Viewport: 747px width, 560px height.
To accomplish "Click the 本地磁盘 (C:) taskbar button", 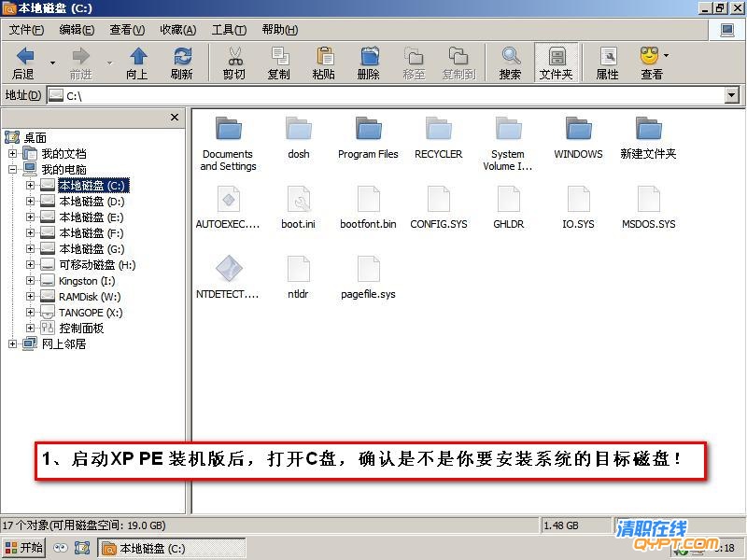I will coord(172,548).
